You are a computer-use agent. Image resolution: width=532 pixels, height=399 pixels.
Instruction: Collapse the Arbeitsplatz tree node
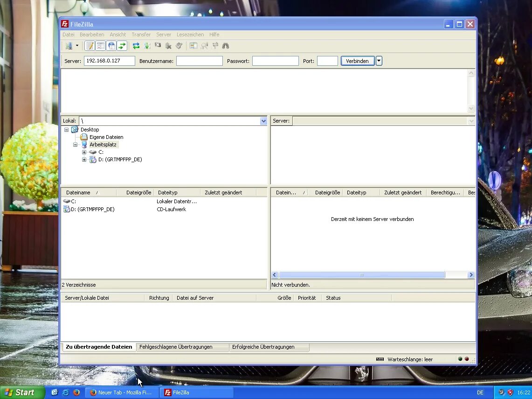(x=76, y=144)
